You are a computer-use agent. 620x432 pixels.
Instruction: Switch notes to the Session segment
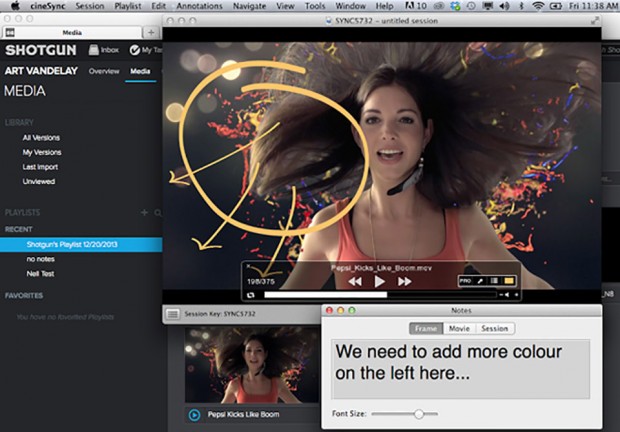(x=495, y=328)
